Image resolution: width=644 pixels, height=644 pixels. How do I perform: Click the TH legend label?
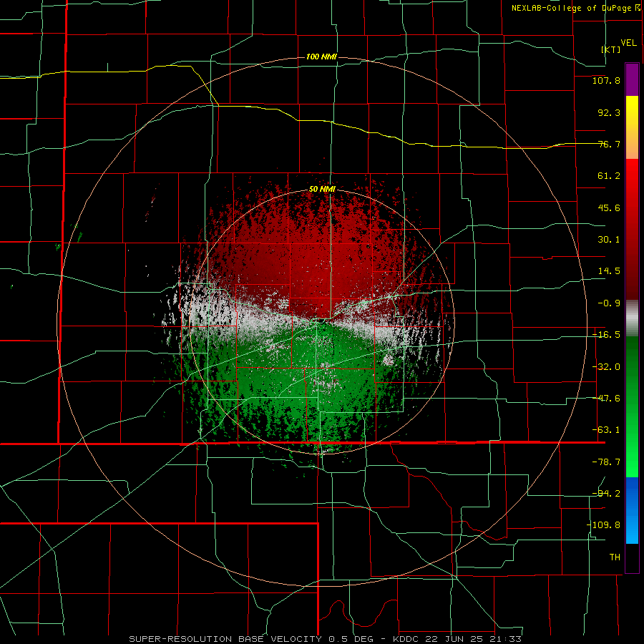pos(615,557)
